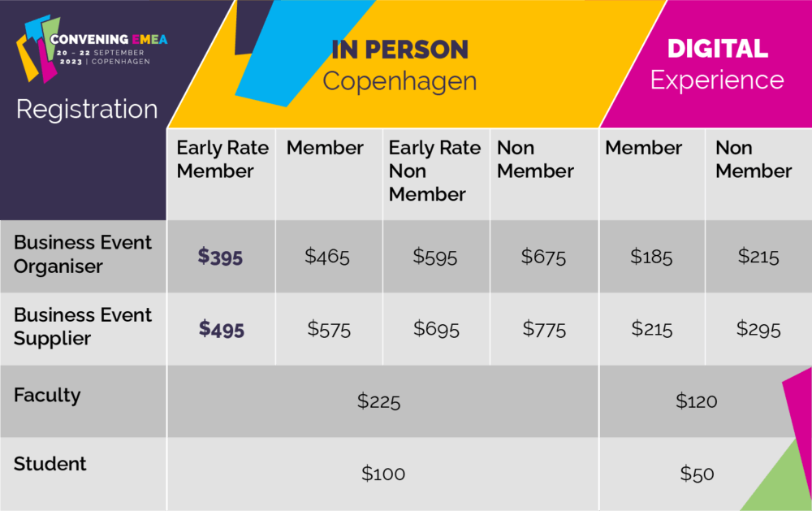Select the Digital Experience header
Screen dimensions: 812x511
pos(717,63)
